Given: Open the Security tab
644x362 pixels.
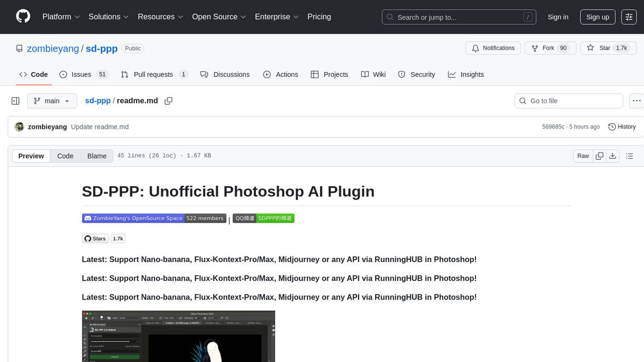Looking at the screenshot, I should (417, 74).
